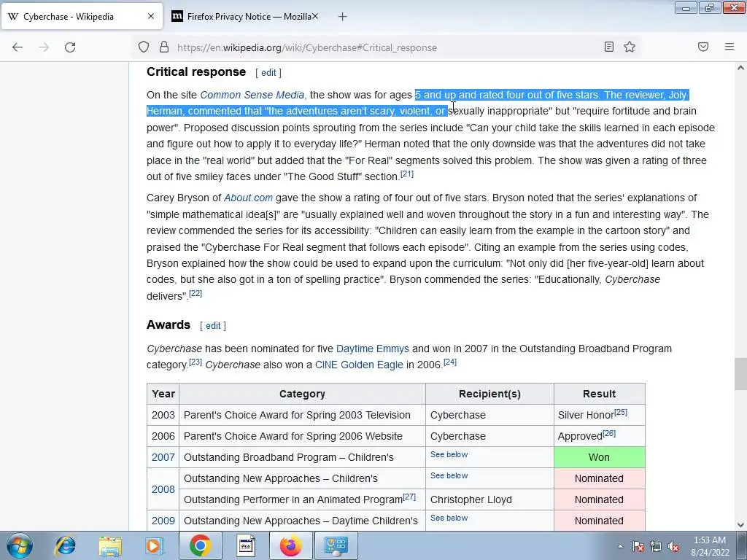Close the Cyberchase - Wikipedia tab
This screenshot has height=560, width=747.
click(151, 16)
